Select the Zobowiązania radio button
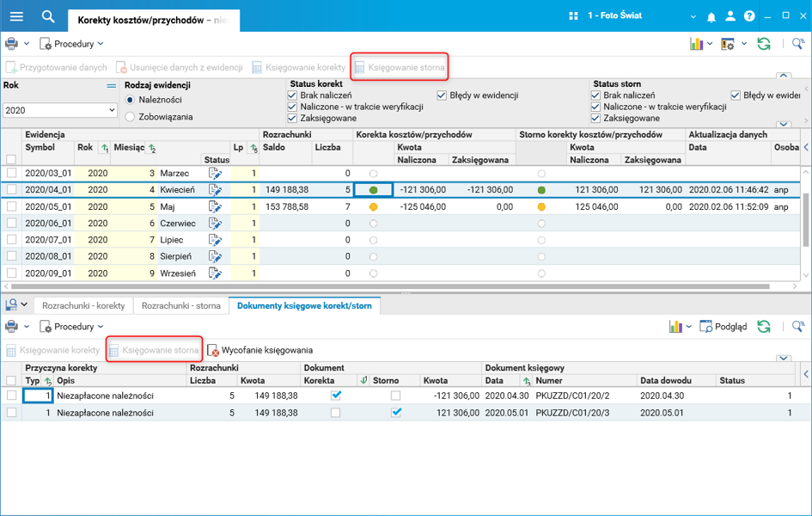 pos(131,117)
